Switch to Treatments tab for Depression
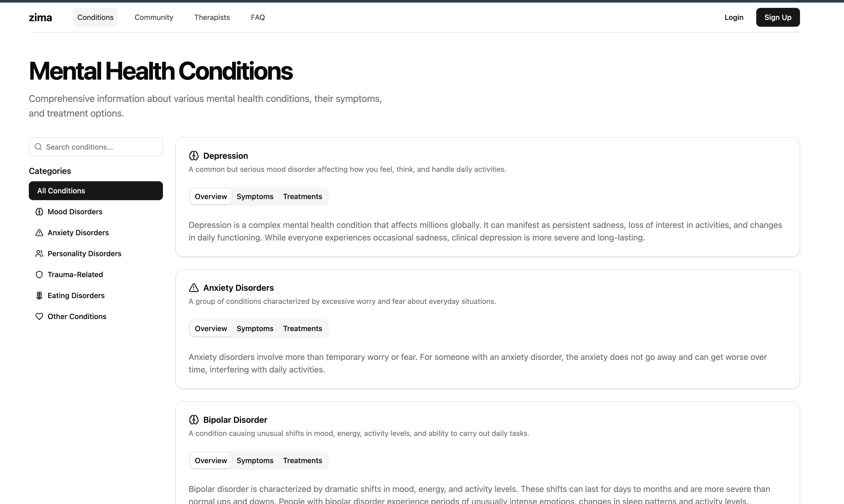Image resolution: width=844 pixels, height=504 pixels. (302, 197)
